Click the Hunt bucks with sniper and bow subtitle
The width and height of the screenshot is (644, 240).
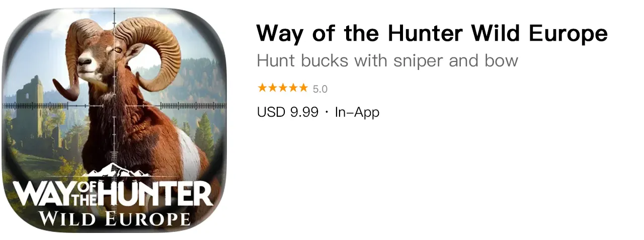click(387, 61)
